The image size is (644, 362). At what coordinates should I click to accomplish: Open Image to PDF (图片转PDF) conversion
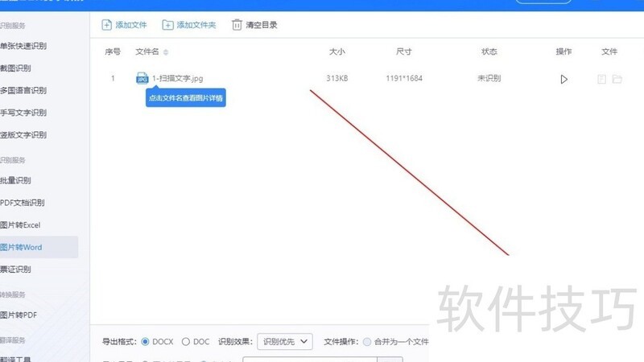click(x=19, y=315)
